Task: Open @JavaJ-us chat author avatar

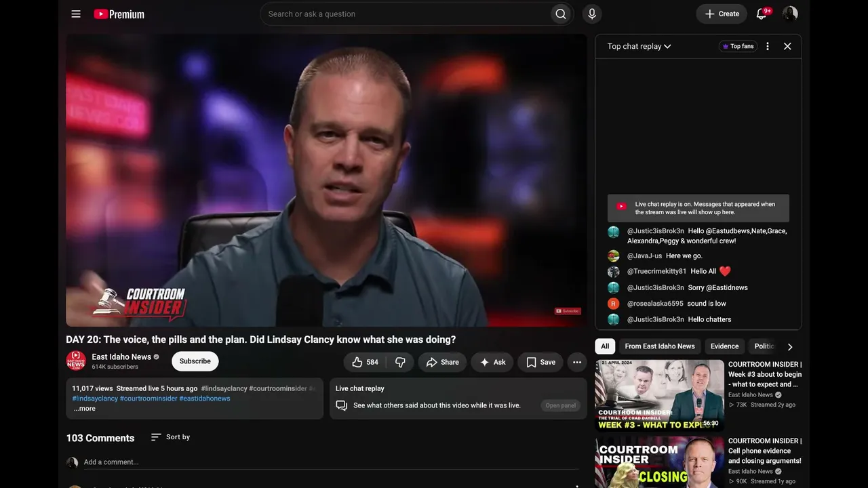Action: point(613,256)
